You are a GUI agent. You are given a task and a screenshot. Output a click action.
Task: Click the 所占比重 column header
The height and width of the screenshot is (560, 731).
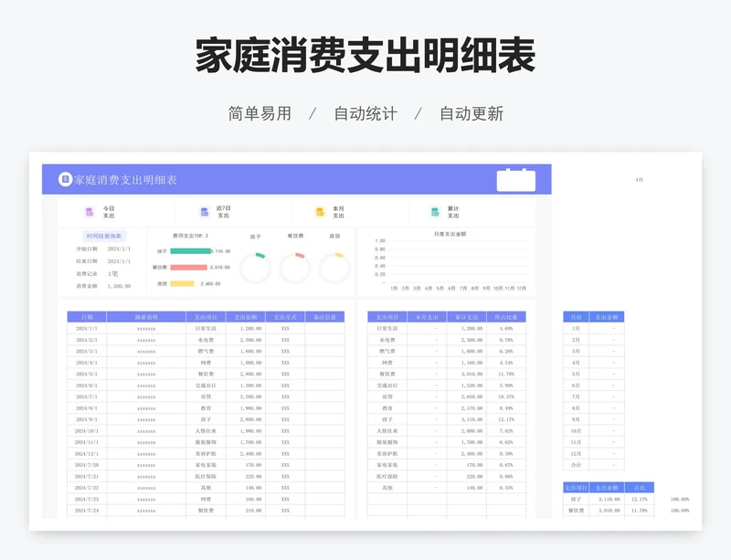[x=506, y=317]
